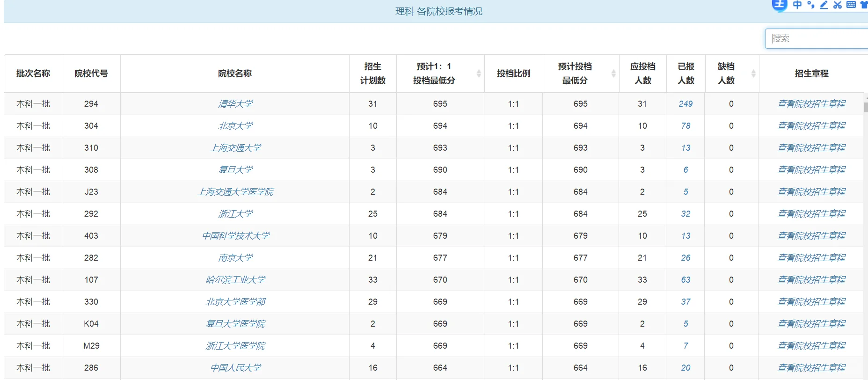Select the 院校代号 cell J23
The height and width of the screenshot is (380, 868).
[91, 192]
